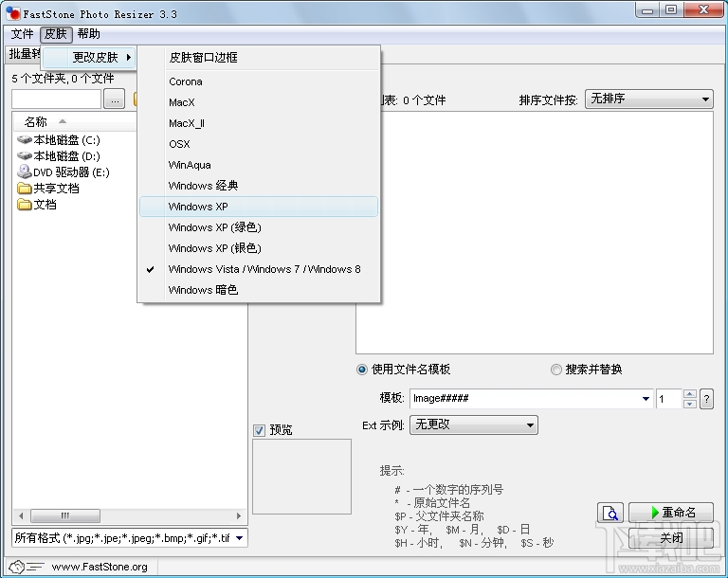Open the 共享文档 folder
Image resolution: width=728 pixels, height=578 pixels.
pyautogui.click(x=56, y=189)
